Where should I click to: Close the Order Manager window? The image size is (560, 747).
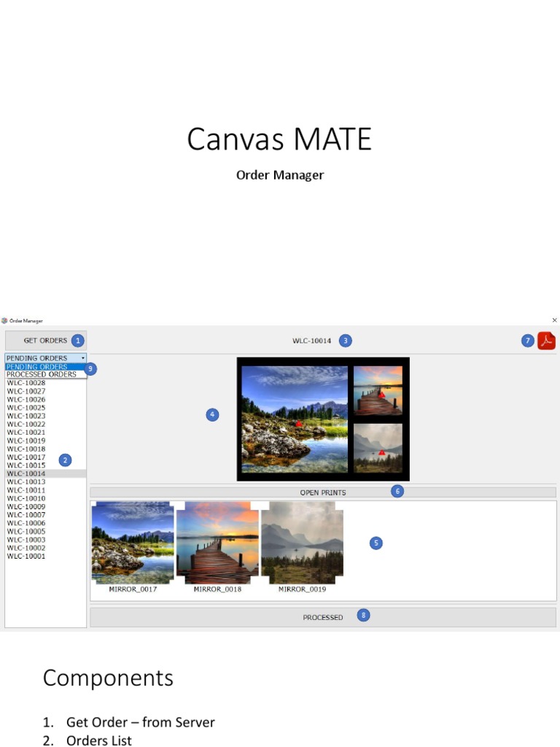pos(554,320)
